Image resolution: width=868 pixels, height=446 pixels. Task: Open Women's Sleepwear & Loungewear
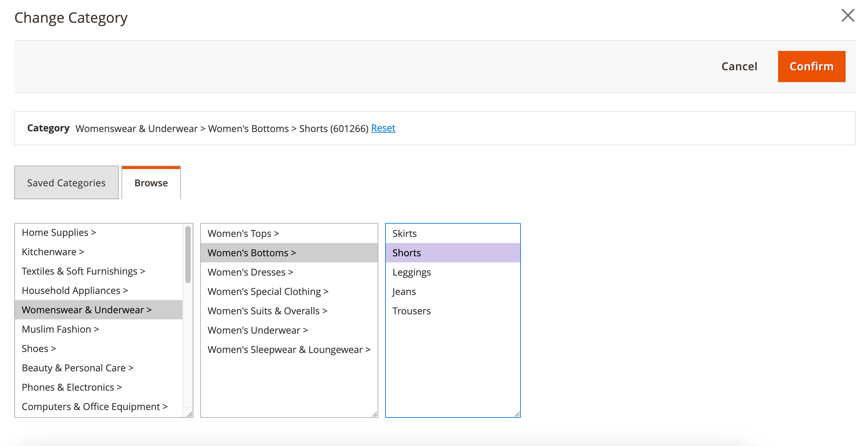click(x=288, y=350)
